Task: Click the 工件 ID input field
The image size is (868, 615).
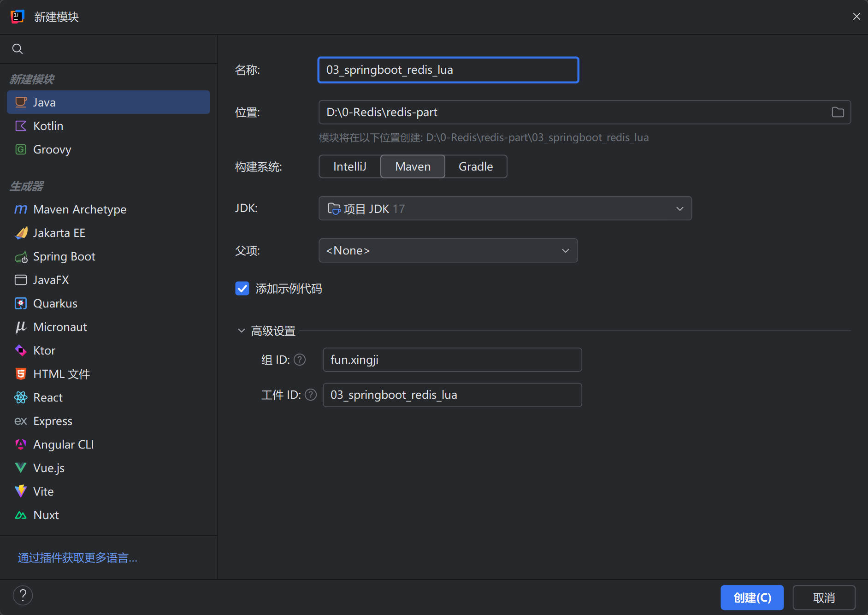Action: [452, 395]
